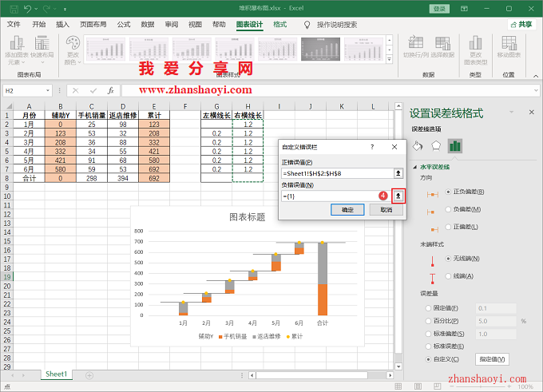
Task: Click the Cancel X icon in the formula bar
Action: tap(76, 91)
